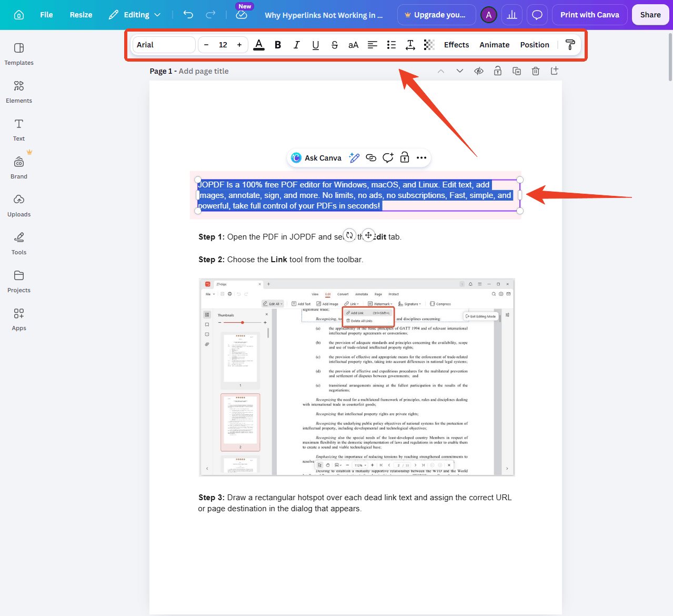This screenshot has height=616, width=673.
Task: Open the analytics chart icon
Action: (x=512, y=15)
